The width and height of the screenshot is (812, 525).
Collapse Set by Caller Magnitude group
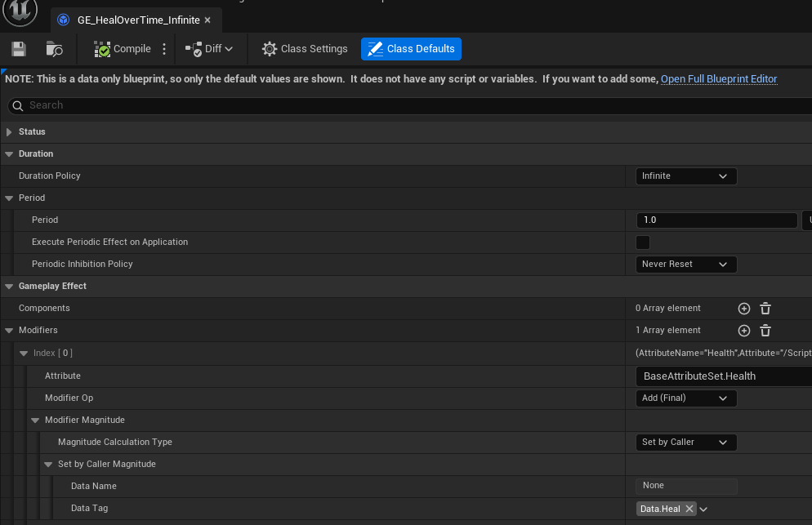click(48, 465)
